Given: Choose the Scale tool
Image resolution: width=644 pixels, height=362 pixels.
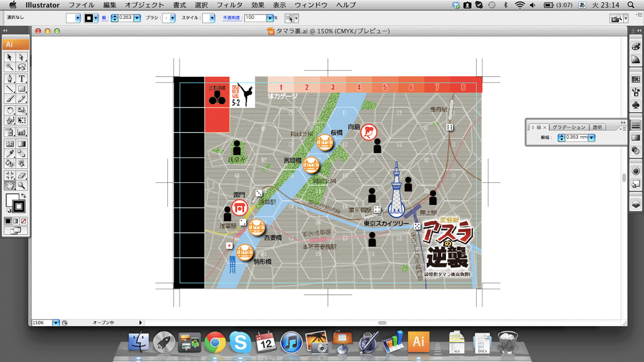Looking at the screenshot, I should click(x=21, y=110).
